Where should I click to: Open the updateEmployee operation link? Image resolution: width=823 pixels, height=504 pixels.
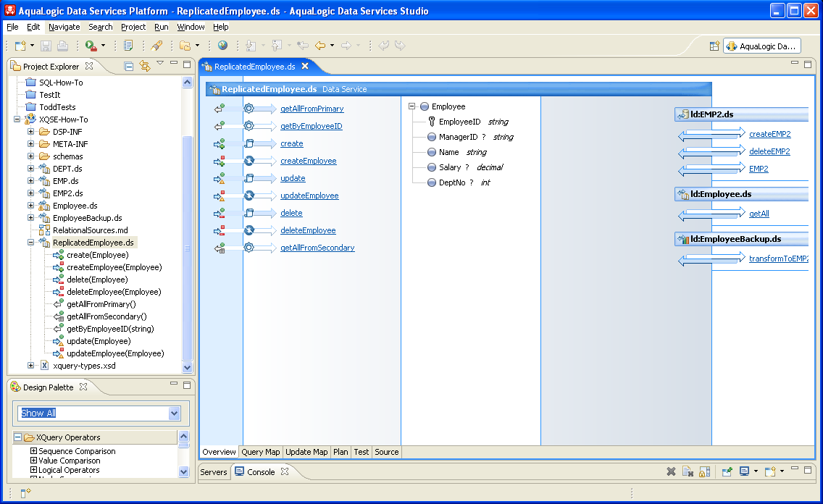pos(309,196)
